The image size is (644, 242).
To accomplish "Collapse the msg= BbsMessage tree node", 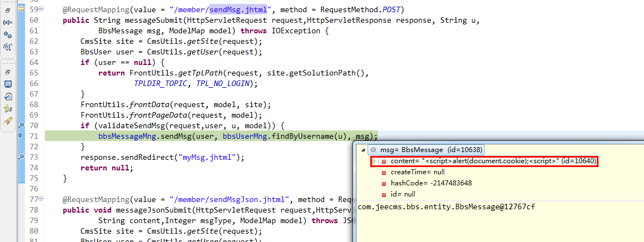I will pyautogui.click(x=363, y=150).
